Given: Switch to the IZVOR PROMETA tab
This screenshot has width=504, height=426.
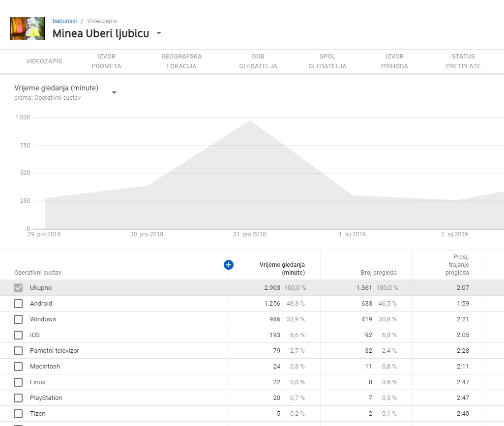Looking at the screenshot, I should pyautogui.click(x=106, y=61).
